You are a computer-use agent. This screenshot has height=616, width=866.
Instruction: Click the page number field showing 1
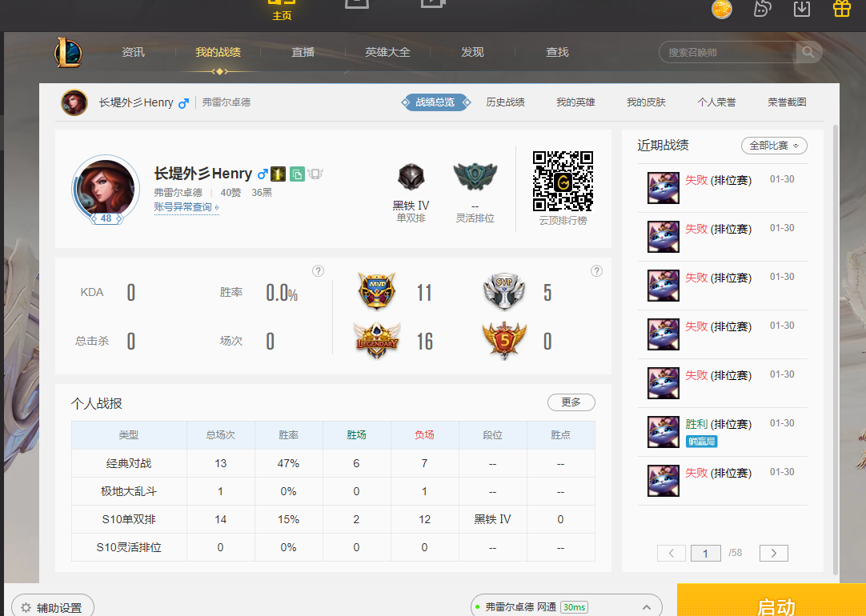click(706, 553)
